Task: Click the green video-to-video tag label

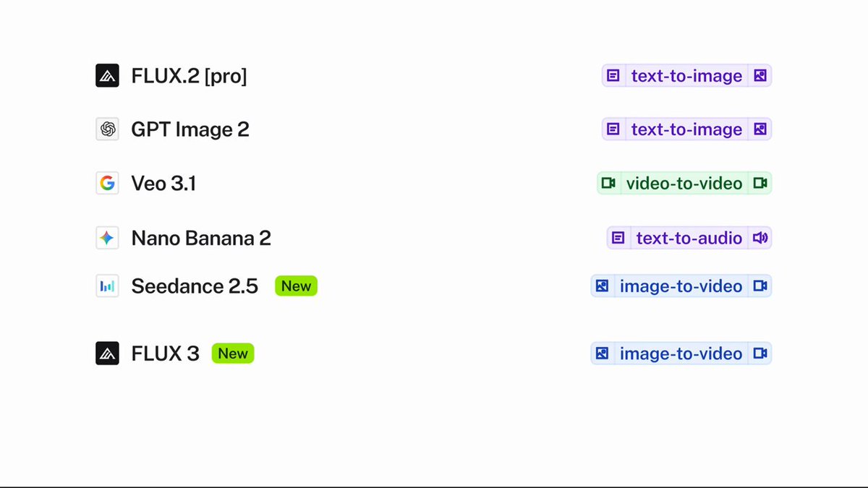Action: coord(684,184)
